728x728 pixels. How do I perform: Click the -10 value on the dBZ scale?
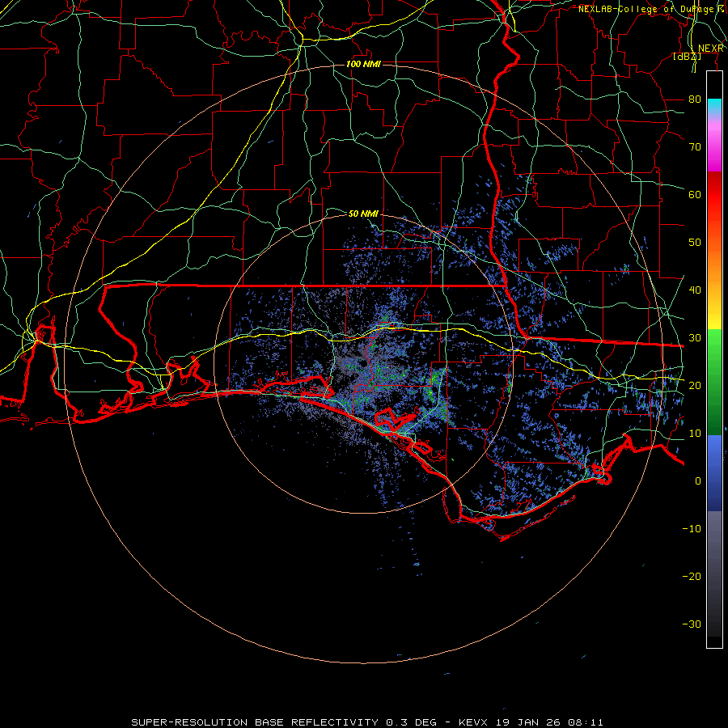(x=692, y=529)
